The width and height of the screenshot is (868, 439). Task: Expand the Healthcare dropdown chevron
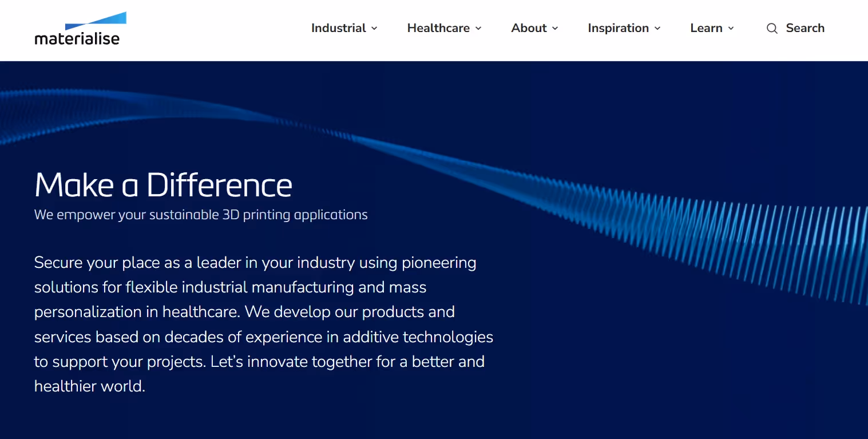479,28
